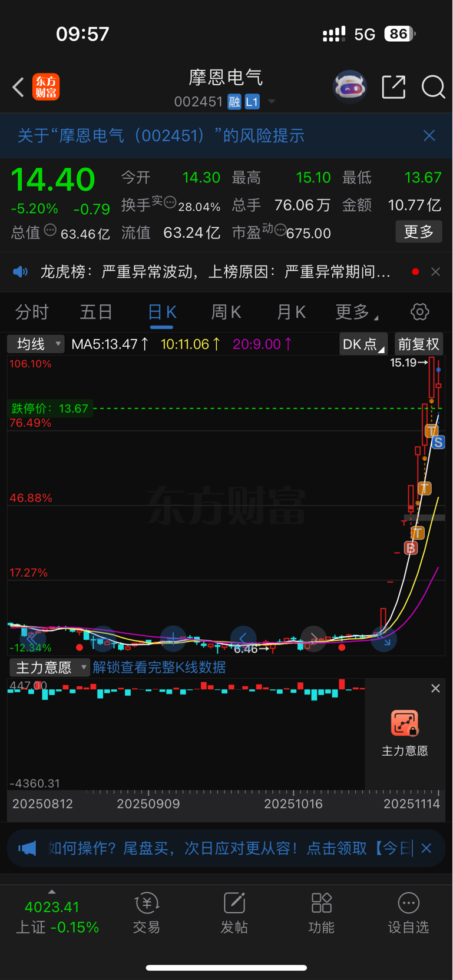453x980 pixels.
Task: Open search with the magnifier icon
Action: point(433,87)
